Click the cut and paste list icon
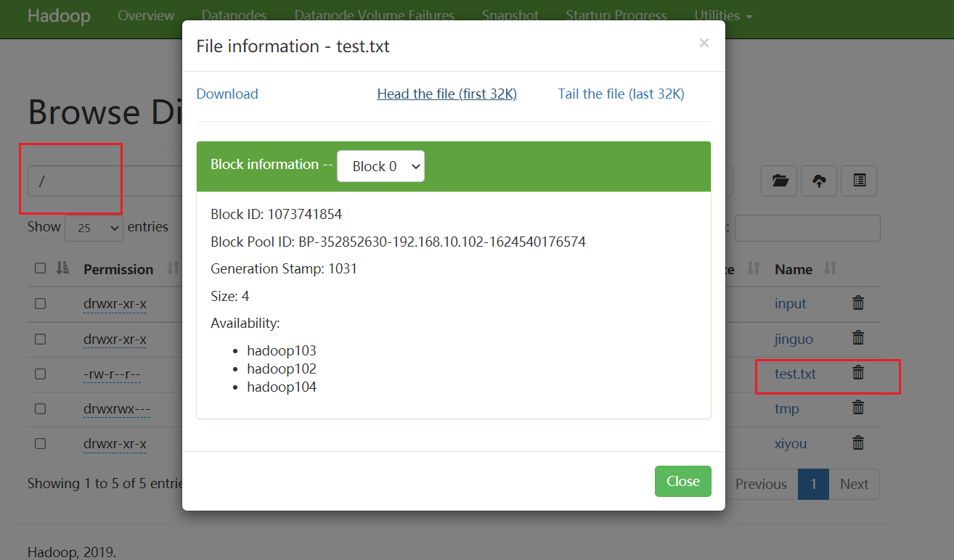Viewport: 954px width, 560px height. point(859,181)
